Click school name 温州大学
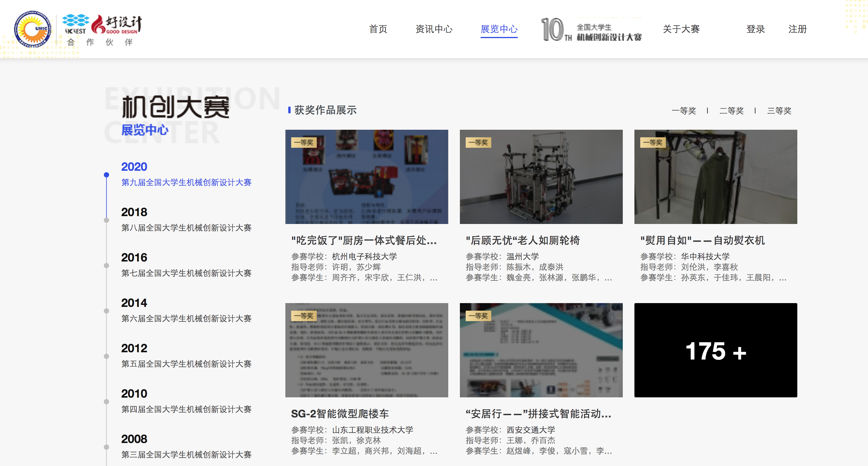The image size is (868, 466). point(523,257)
